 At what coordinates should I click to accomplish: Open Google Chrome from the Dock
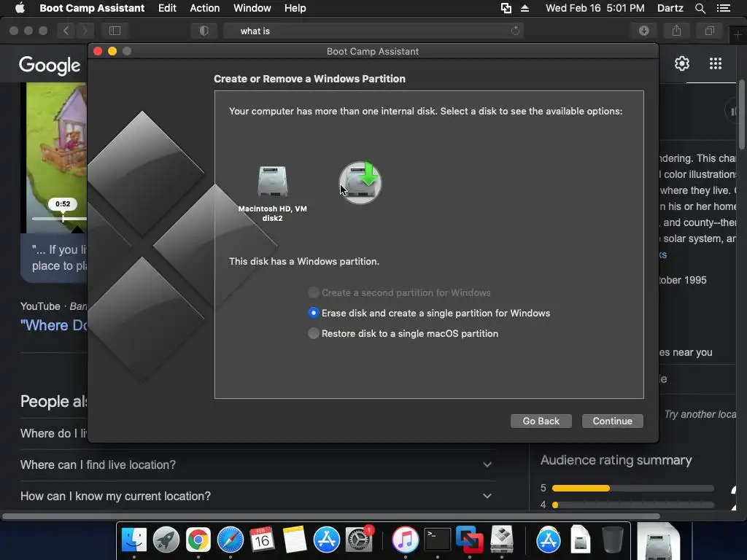point(198,540)
